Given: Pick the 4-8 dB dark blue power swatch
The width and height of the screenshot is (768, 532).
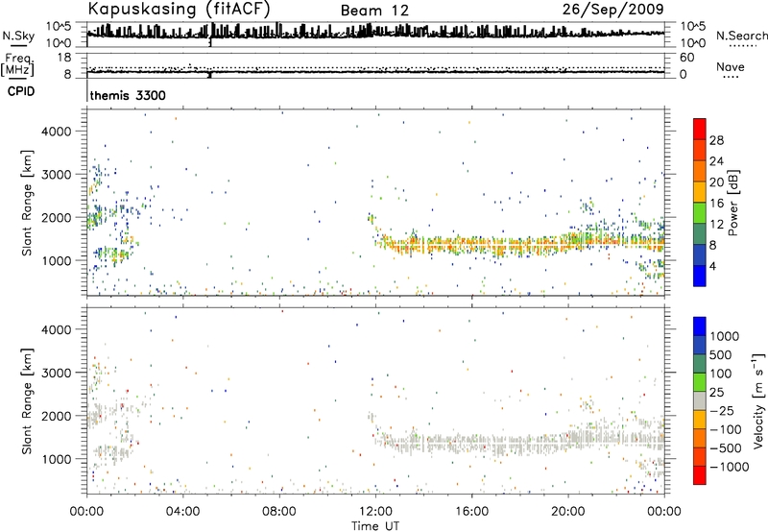Looking at the screenshot, I should pos(700,255).
